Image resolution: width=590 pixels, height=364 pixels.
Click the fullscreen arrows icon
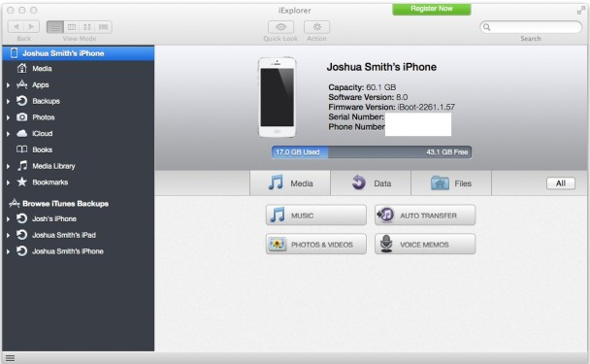(581, 10)
